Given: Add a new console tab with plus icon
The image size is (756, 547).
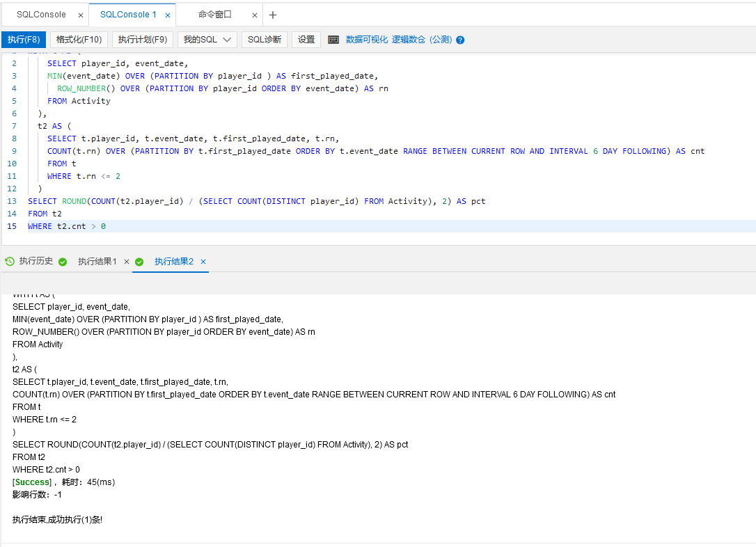Looking at the screenshot, I should tap(273, 15).
